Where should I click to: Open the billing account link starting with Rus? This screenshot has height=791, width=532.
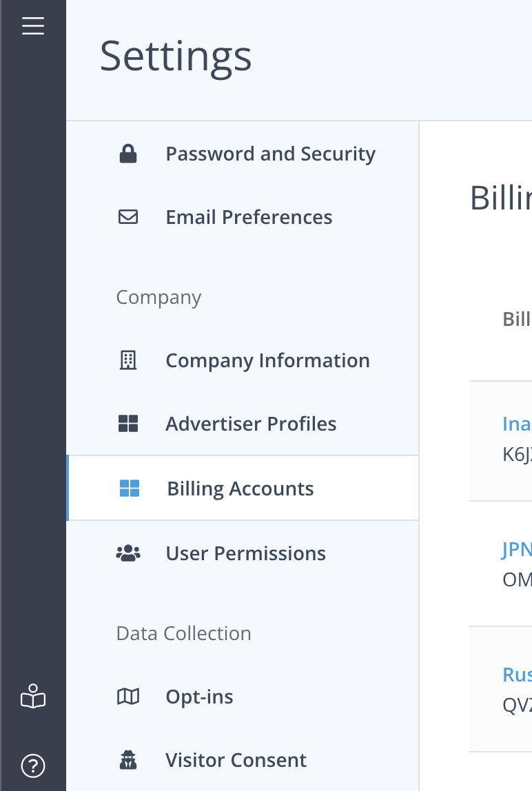pos(517,675)
